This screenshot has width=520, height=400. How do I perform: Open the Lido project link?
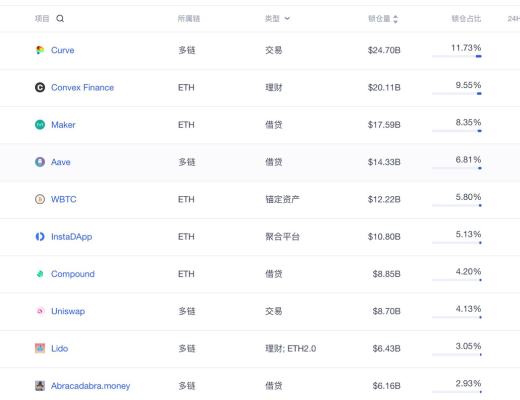coord(59,349)
